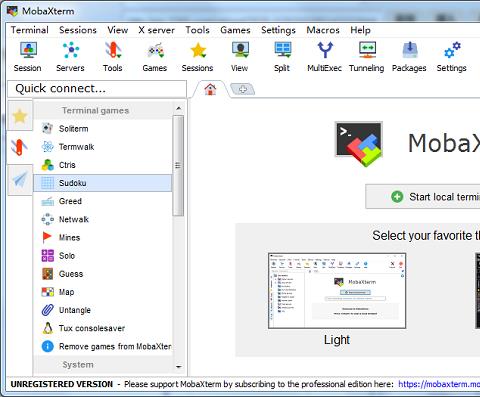Activate the MultiExec toolbar icon
Image resolution: width=480 pixels, height=397 pixels.
[325, 57]
